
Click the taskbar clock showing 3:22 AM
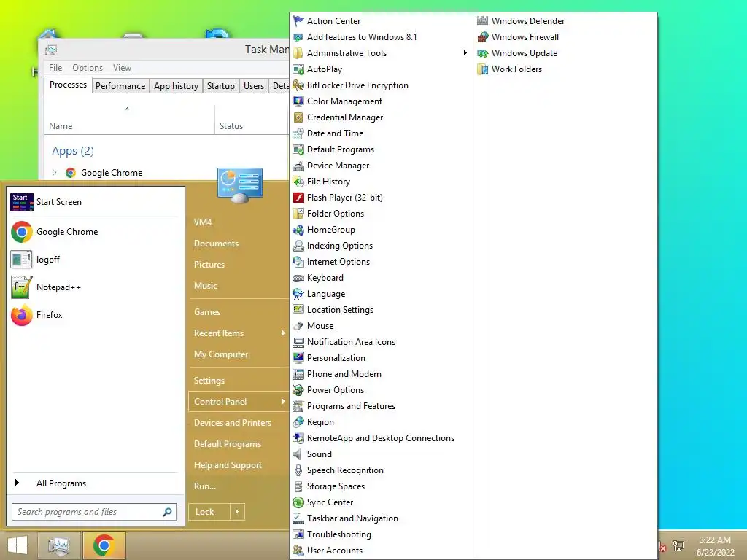[715, 546]
